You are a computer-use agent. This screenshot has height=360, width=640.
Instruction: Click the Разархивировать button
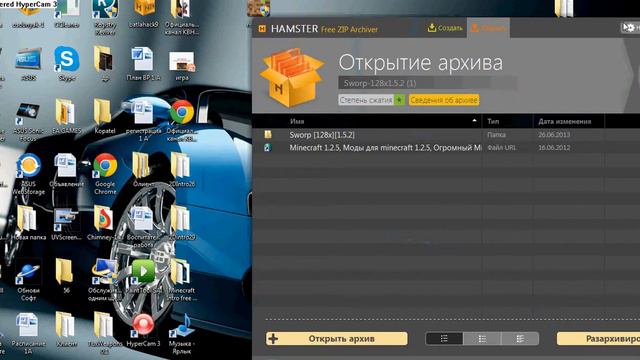pyautogui.click(x=598, y=339)
